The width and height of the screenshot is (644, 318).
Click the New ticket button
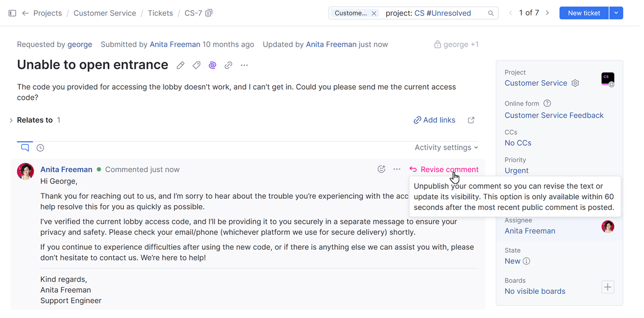coord(584,13)
